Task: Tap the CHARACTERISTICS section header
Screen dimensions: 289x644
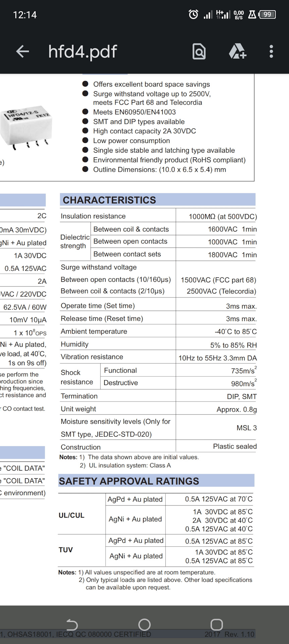Action: click(x=109, y=200)
